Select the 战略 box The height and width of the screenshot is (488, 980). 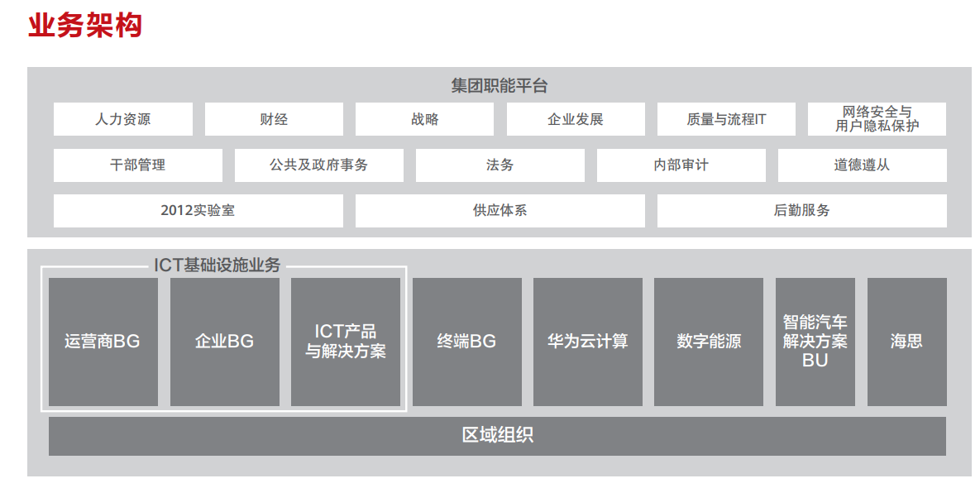425,119
